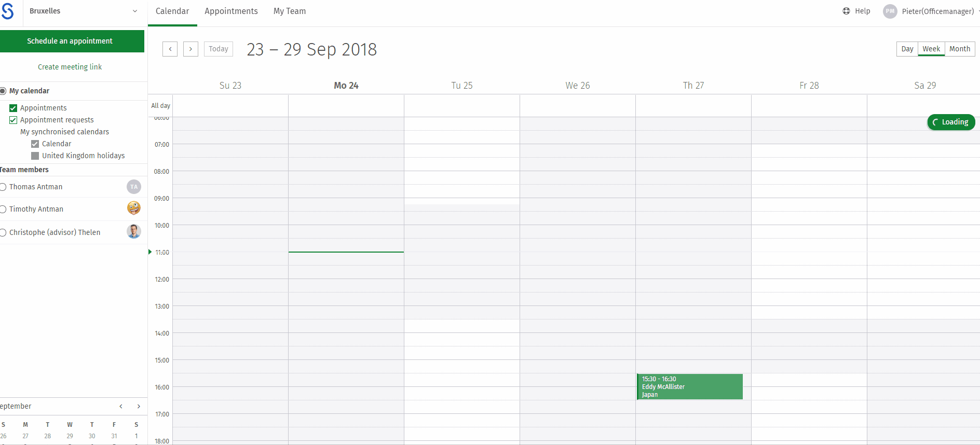The width and height of the screenshot is (980, 445).
Task: Click Timothy Antman's emoji avatar
Action: click(134, 208)
